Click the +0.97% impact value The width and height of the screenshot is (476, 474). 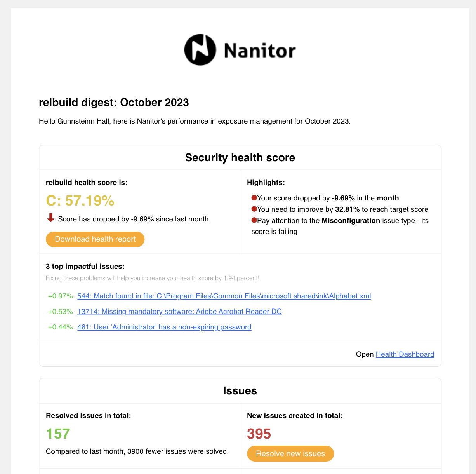60,296
